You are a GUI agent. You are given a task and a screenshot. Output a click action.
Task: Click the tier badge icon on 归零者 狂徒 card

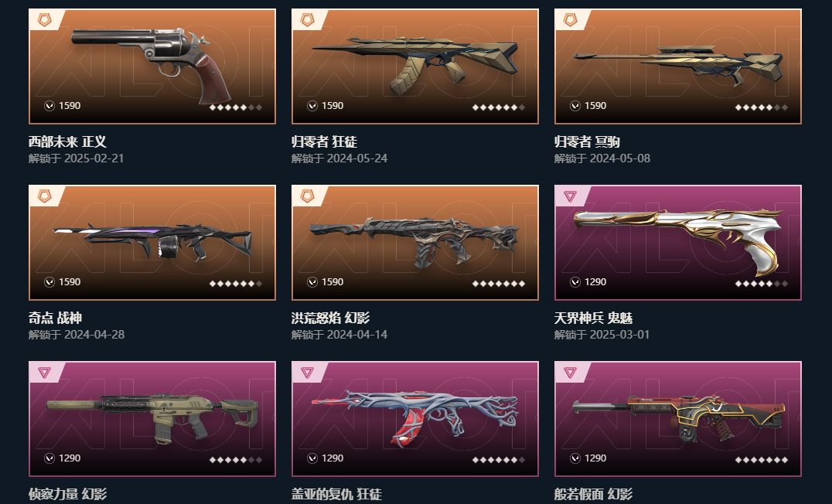(x=307, y=20)
